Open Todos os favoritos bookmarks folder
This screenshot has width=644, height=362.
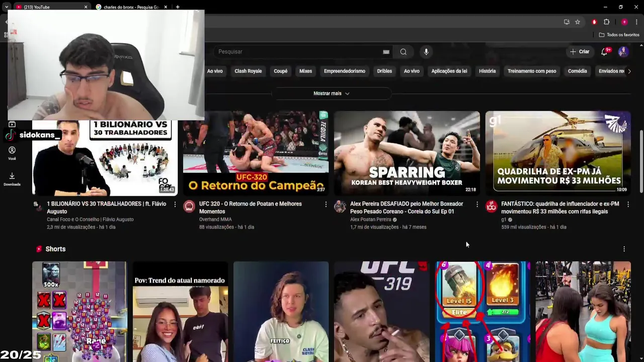[619, 35]
